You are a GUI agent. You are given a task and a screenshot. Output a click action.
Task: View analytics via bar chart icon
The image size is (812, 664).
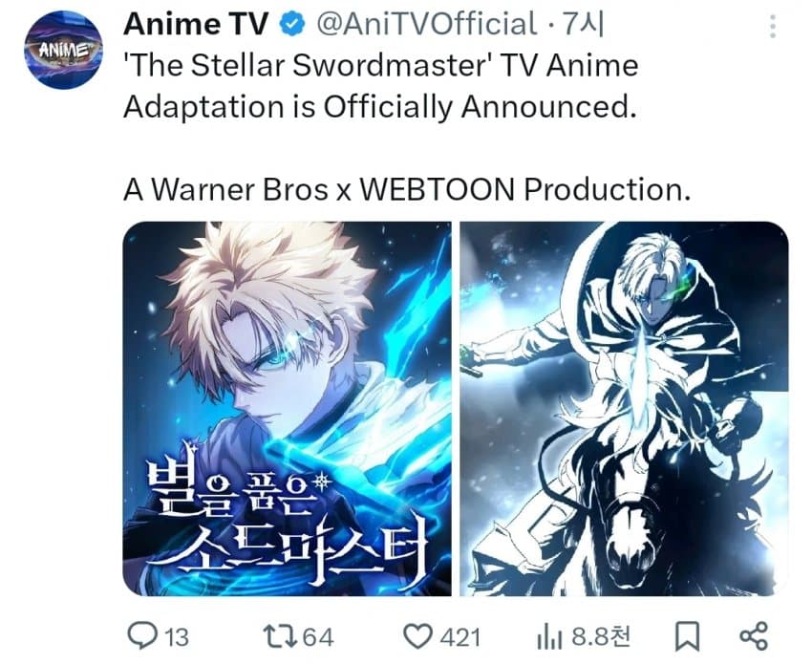pyautogui.click(x=549, y=636)
